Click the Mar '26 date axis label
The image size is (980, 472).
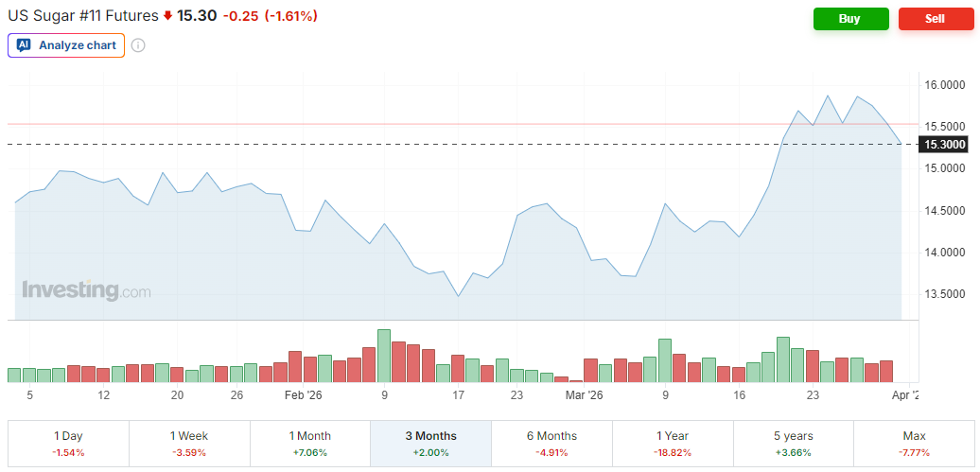(584, 395)
